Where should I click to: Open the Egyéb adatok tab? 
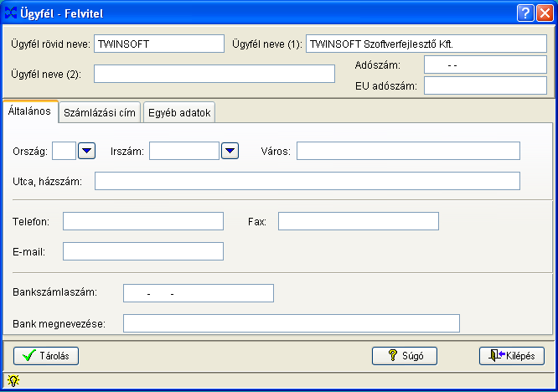[x=179, y=113]
